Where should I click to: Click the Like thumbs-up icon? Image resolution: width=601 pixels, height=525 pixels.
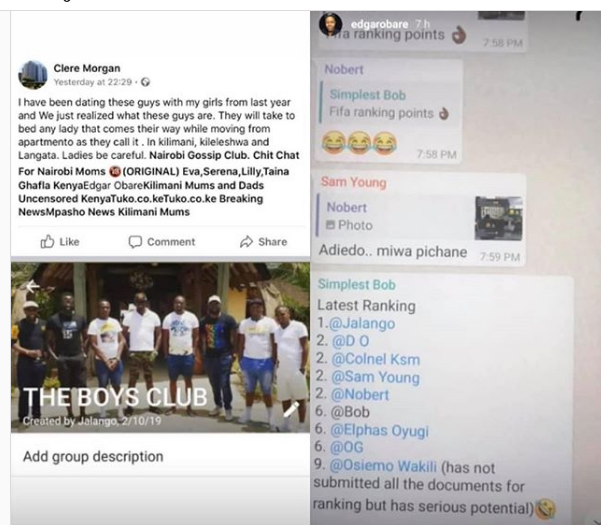pos(48,241)
